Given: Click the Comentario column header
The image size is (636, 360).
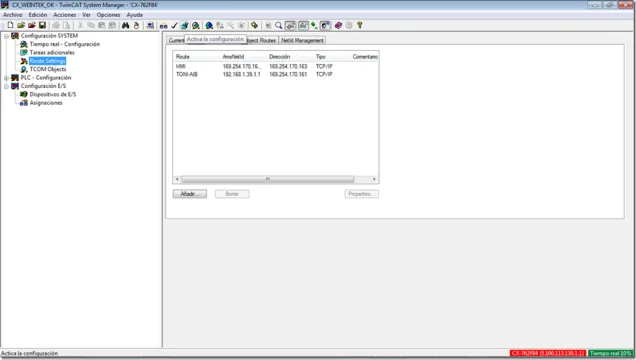Looking at the screenshot, I should [364, 57].
